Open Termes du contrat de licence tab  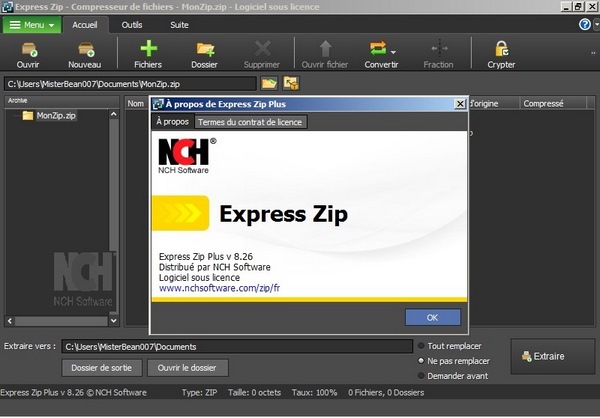click(x=250, y=122)
